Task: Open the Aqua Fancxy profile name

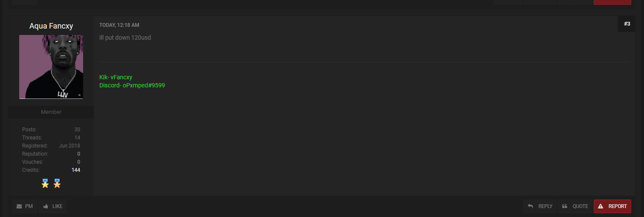Action: click(x=51, y=26)
